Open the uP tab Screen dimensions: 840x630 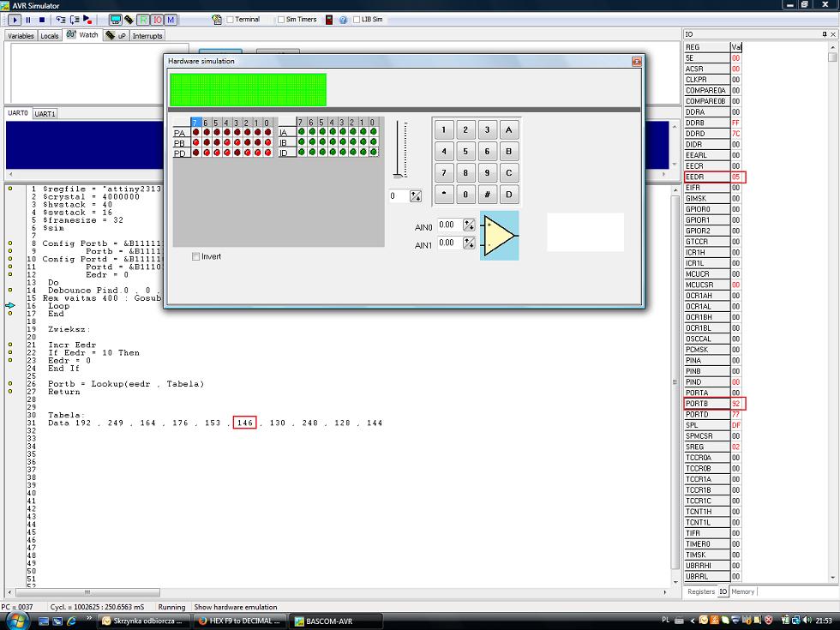117,35
